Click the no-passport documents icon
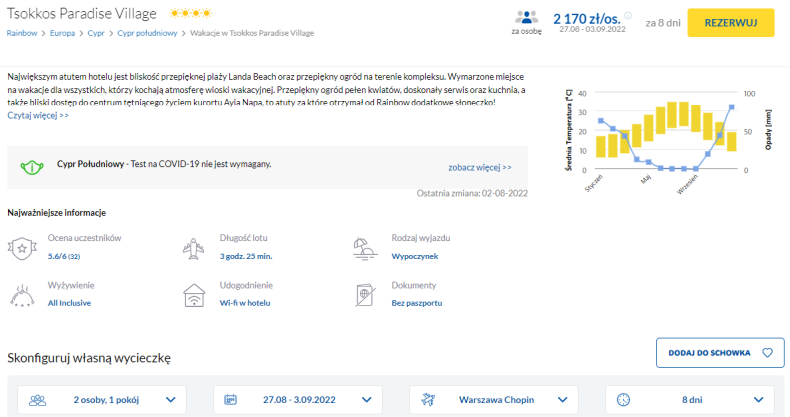The image size is (790, 417). [x=365, y=296]
